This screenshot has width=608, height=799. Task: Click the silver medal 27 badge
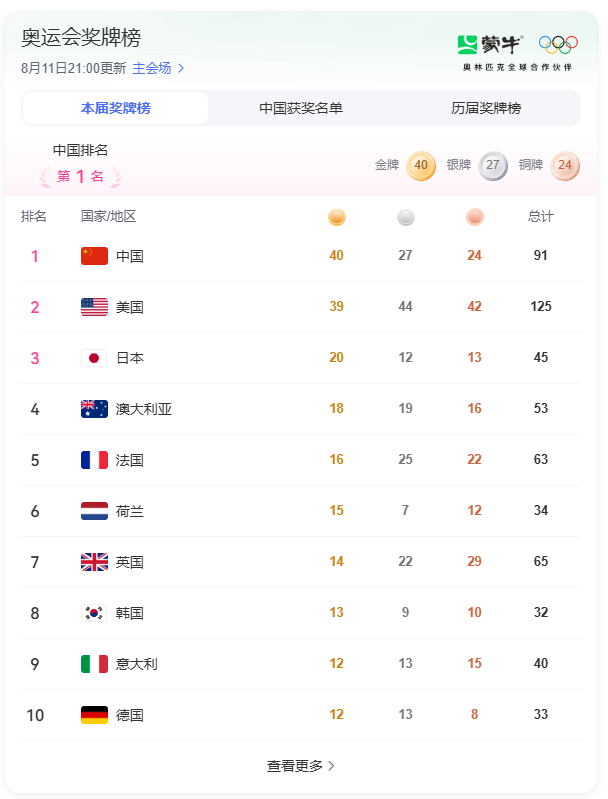[x=493, y=166]
